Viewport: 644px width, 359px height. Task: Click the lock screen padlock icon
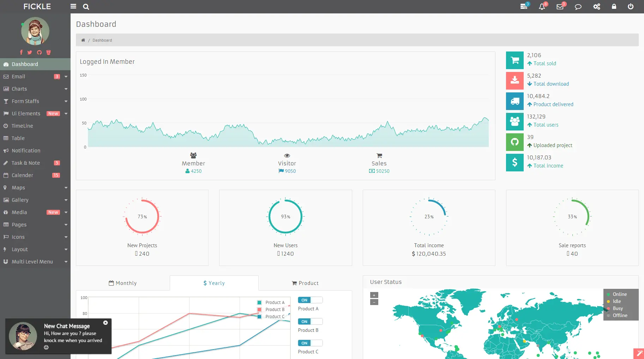click(x=614, y=6)
